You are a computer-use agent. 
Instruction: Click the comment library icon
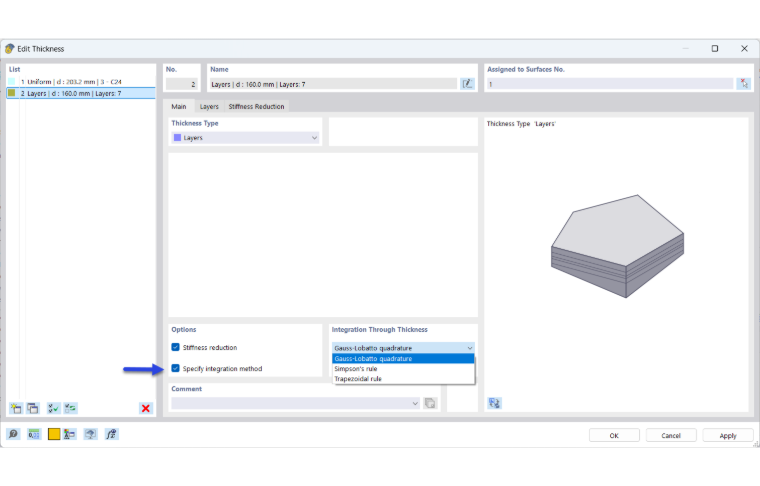point(430,403)
